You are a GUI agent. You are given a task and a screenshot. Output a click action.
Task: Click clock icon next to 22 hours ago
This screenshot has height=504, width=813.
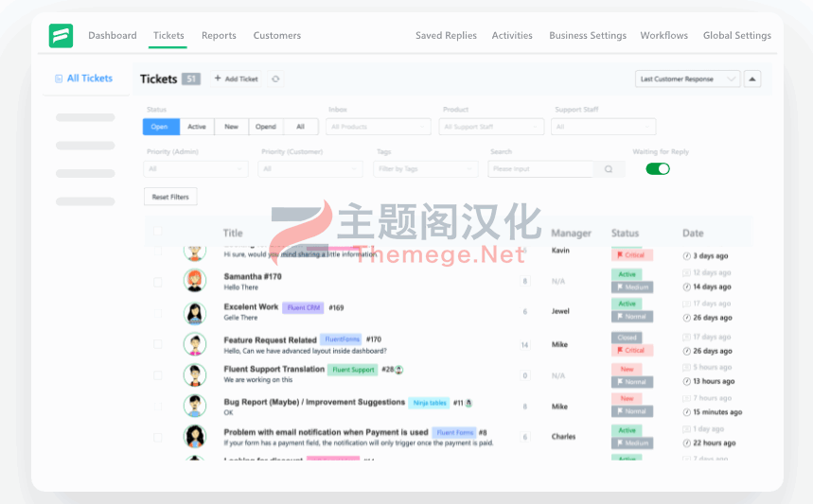(686, 443)
